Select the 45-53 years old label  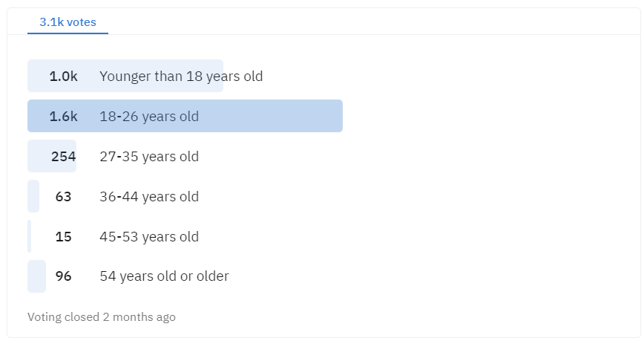pos(149,237)
